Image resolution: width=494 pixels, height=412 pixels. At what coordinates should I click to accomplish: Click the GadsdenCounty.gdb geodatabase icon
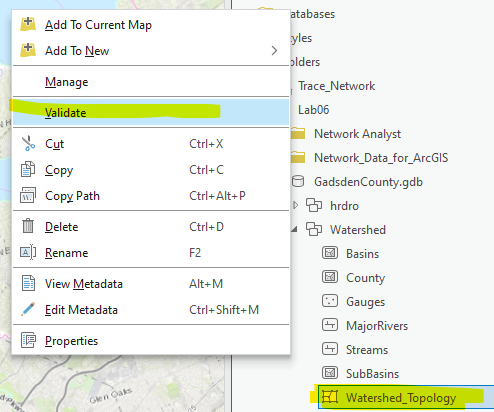point(298,181)
